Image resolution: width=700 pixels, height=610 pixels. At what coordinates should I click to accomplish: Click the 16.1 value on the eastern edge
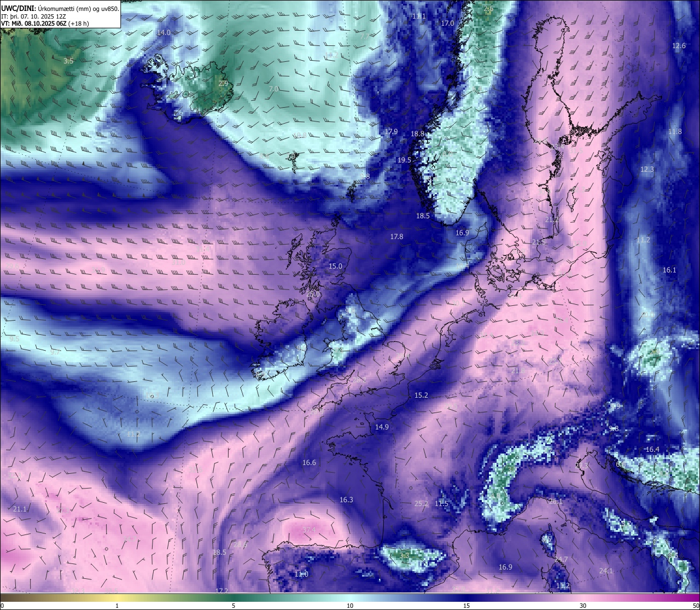(669, 270)
